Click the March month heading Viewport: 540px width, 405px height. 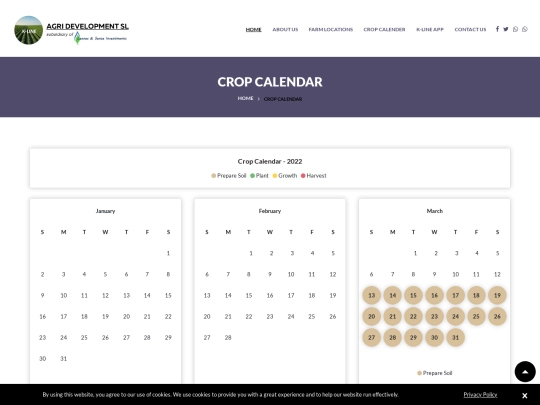click(x=435, y=211)
